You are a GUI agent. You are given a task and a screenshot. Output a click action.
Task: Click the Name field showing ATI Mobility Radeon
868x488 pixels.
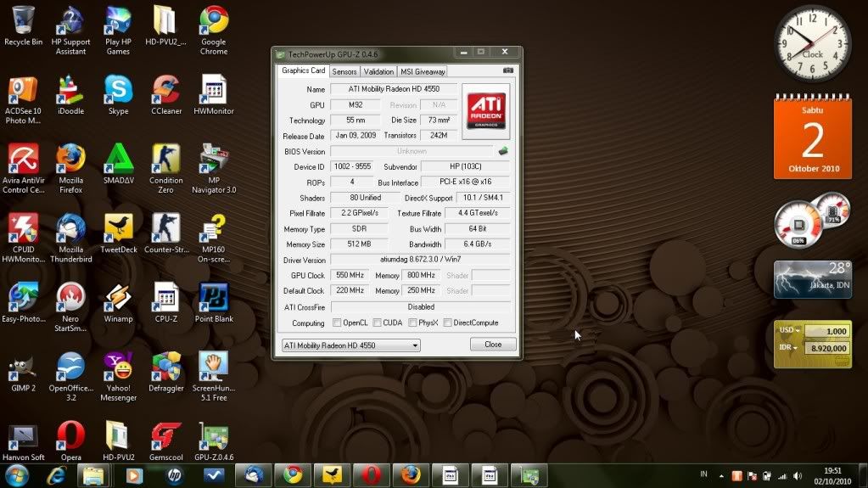(x=394, y=88)
